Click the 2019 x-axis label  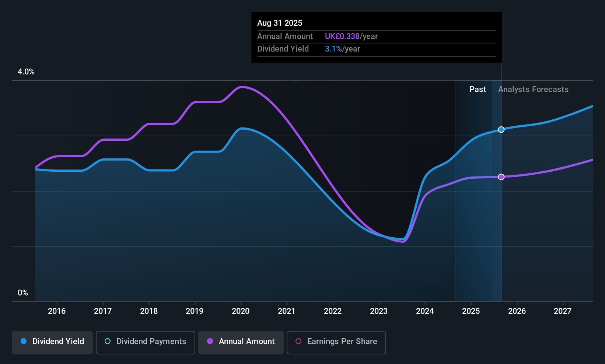click(195, 311)
